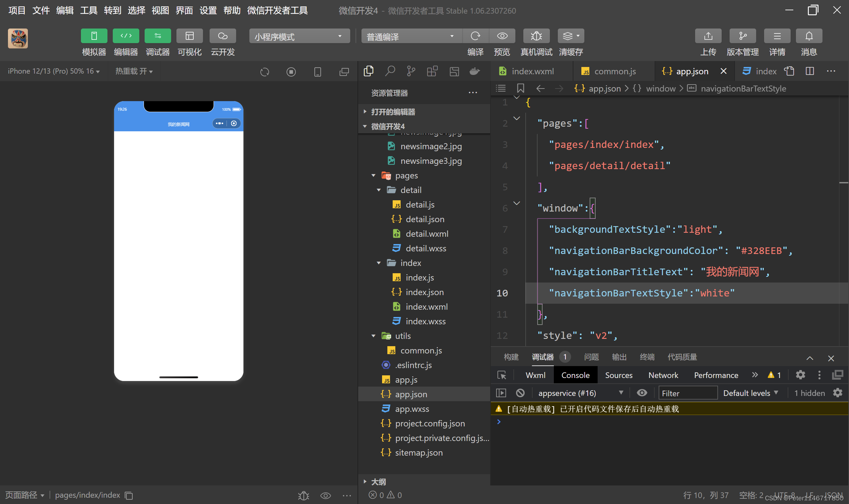This screenshot has height=504, width=849.
Task: Switch to the Network devtools tab
Action: (x=663, y=375)
